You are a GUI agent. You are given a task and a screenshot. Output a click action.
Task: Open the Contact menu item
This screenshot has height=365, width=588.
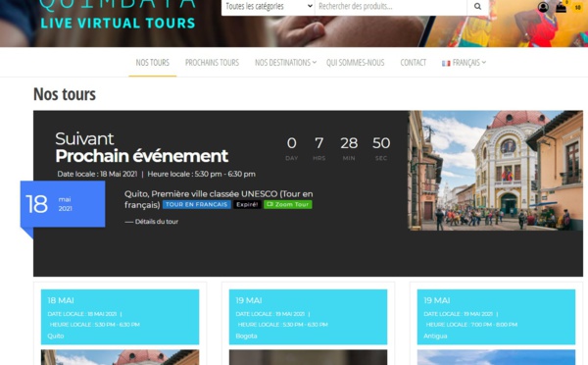click(x=413, y=63)
